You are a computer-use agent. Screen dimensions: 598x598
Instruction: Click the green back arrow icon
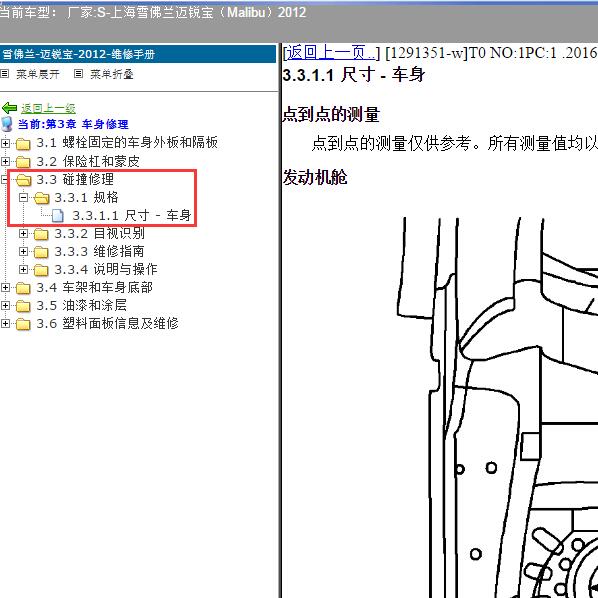click(x=9, y=108)
